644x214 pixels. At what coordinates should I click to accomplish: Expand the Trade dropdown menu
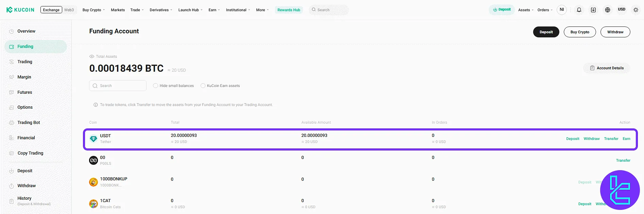[137, 10]
